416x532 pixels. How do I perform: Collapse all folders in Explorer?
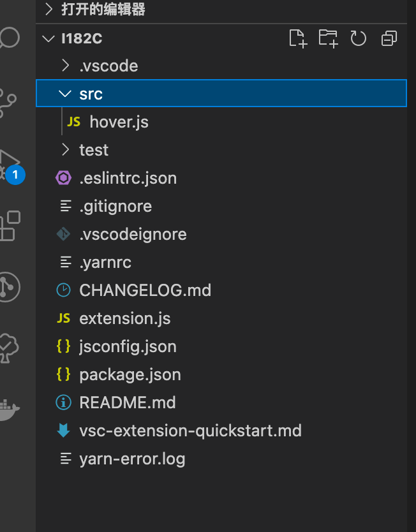pyautogui.click(x=389, y=38)
